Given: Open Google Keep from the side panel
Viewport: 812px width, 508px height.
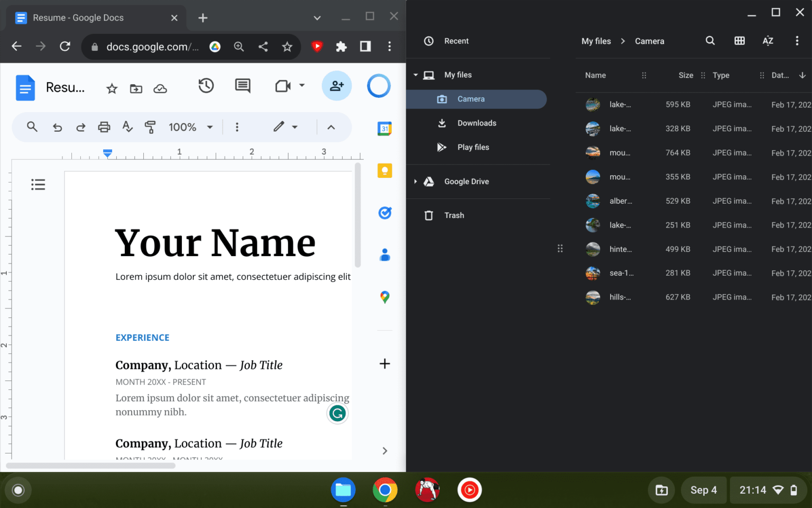Looking at the screenshot, I should click(x=385, y=170).
